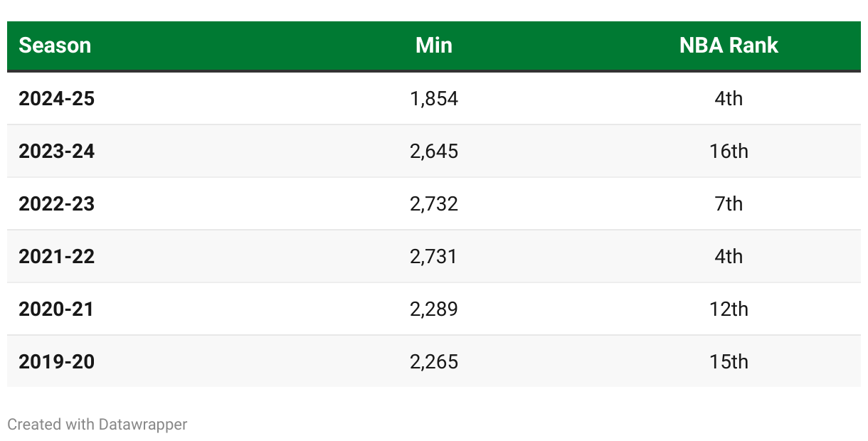This screenshot has width=868, height=441.
Task: Click the 7th NBA rank cell
Action: 729,204
